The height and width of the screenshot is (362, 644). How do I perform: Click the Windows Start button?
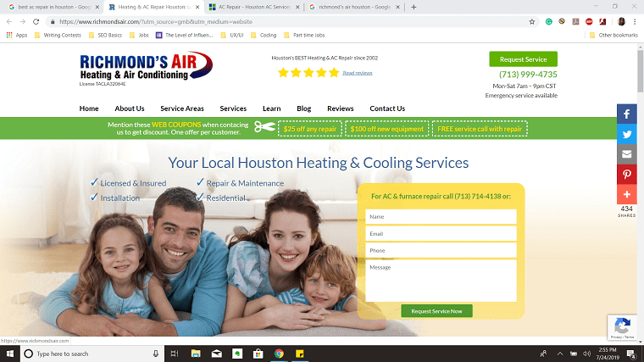pos(10,354)
